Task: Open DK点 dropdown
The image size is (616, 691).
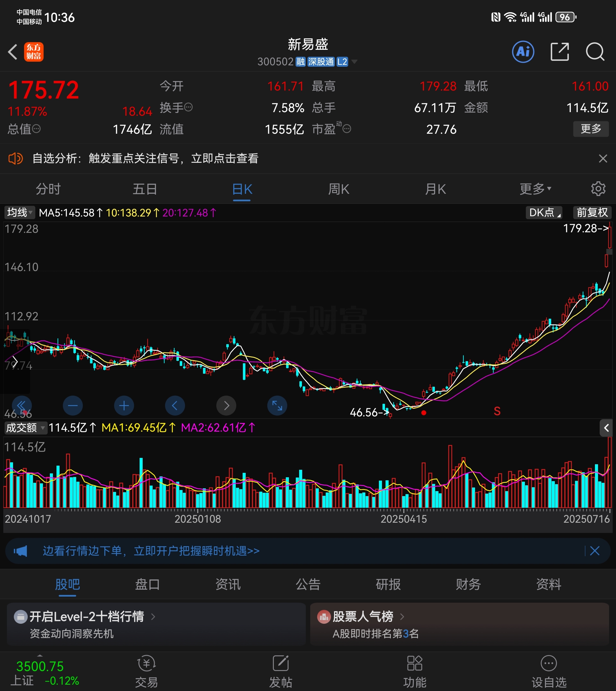Action: 544,212
